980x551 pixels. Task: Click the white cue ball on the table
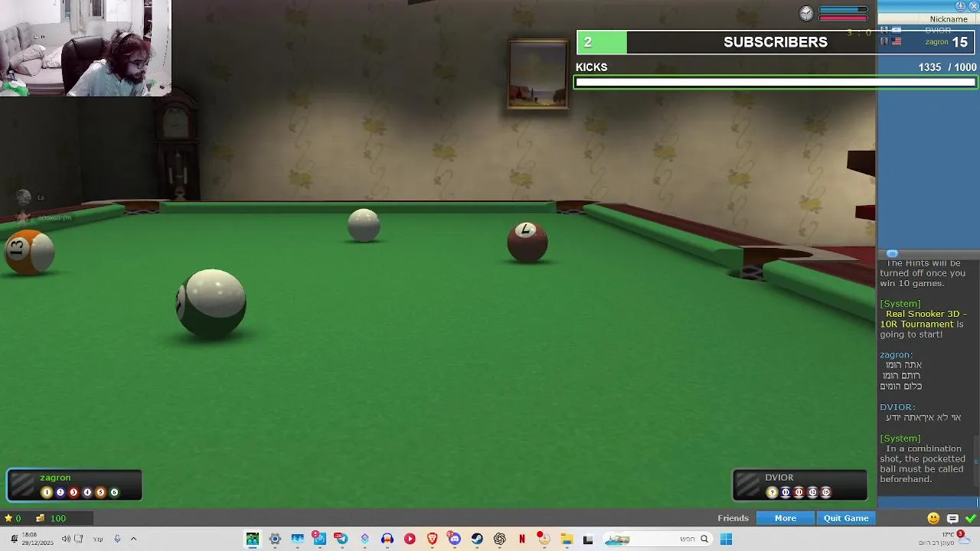tap(364, 225)
